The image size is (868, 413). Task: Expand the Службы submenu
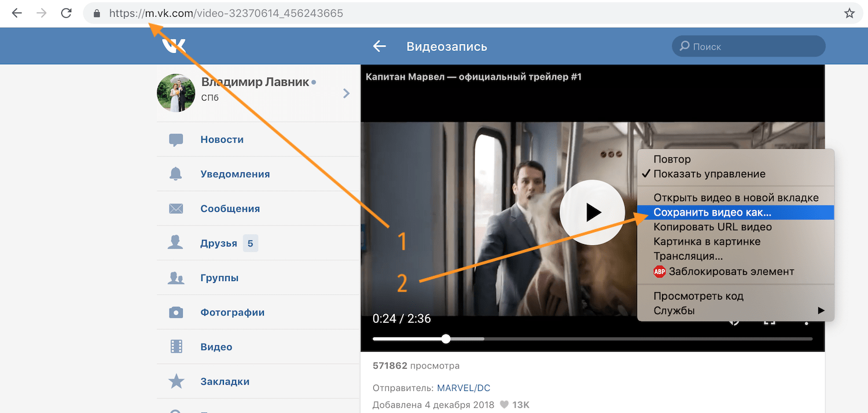[x=735, y=311]
